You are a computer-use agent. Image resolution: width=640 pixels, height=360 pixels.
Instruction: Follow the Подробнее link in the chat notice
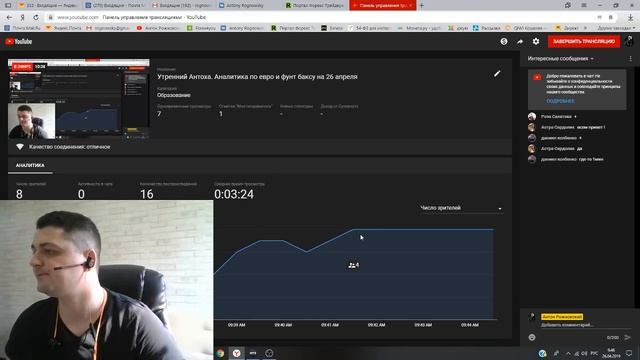pyautogui.click(x=560, y=101)
